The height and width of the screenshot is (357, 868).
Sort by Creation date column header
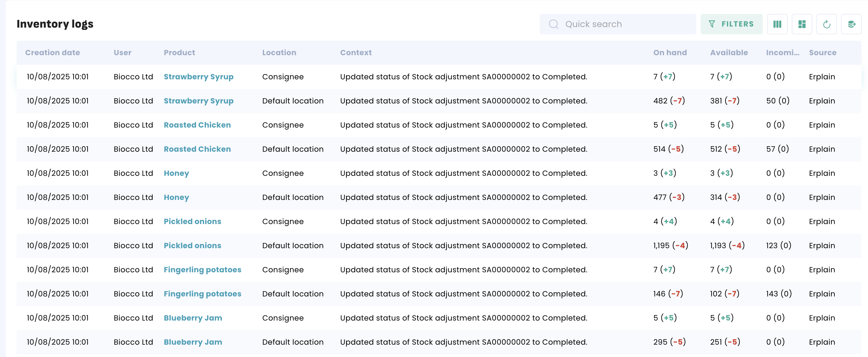pos(52,53)
